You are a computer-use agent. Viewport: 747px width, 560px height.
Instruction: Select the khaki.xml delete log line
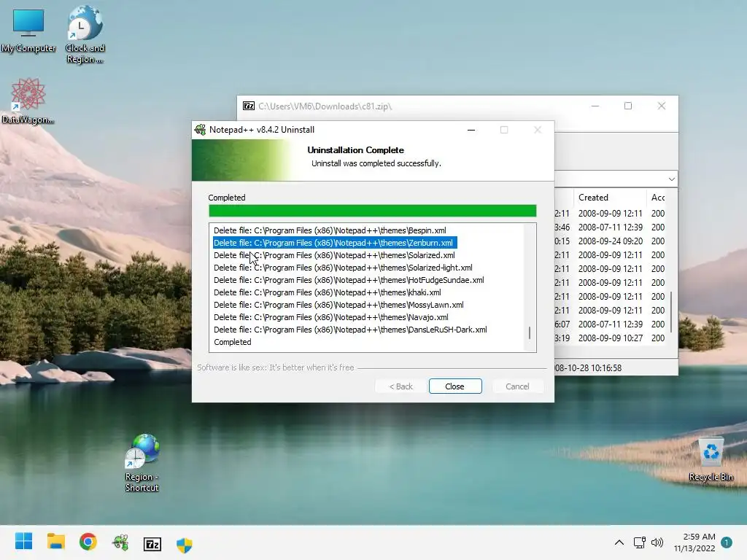[x=328, y=292]
